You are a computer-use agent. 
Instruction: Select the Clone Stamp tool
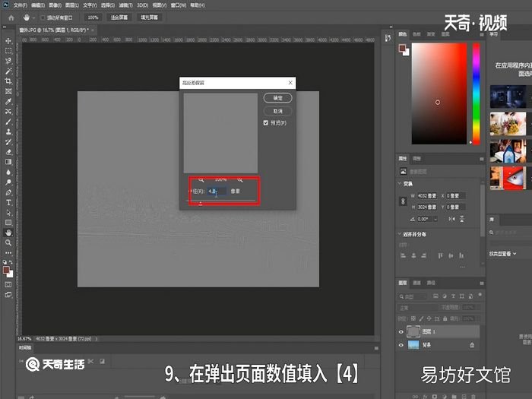(8, 131)
